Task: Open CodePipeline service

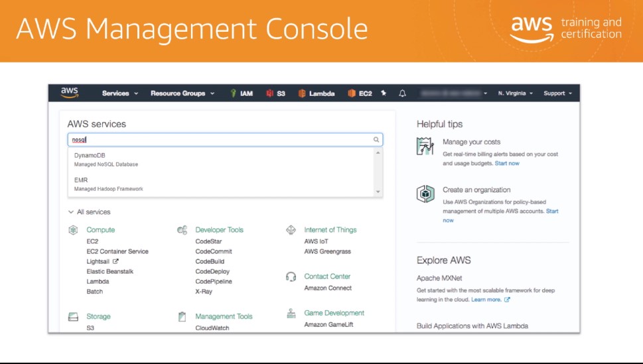Action: (x=214, y=282)
